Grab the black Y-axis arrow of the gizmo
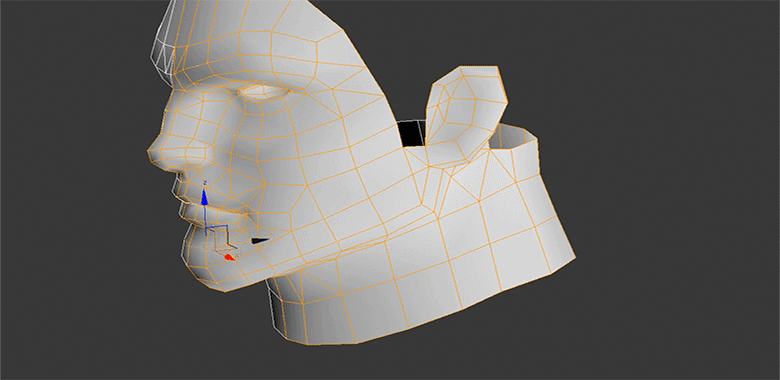The height and width of the screenshot is (380, 780). tap(260, 241)
